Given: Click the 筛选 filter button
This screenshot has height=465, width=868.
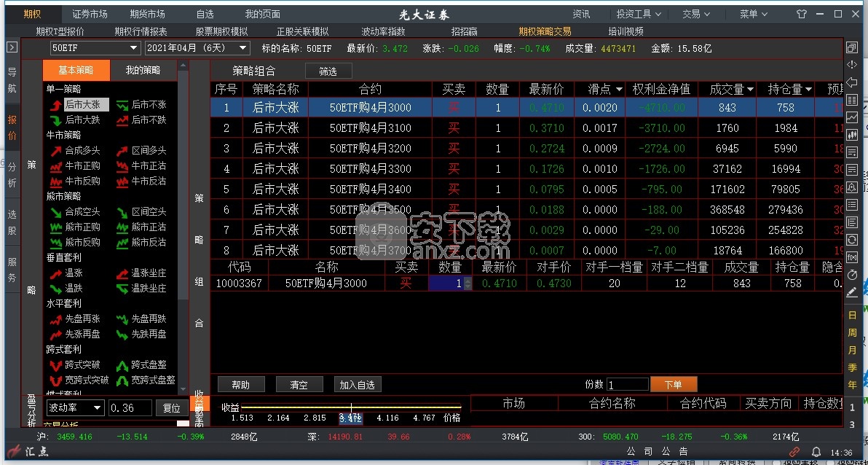Looking at the screenshot, I should pyautogui.click(x=328, y=71).
